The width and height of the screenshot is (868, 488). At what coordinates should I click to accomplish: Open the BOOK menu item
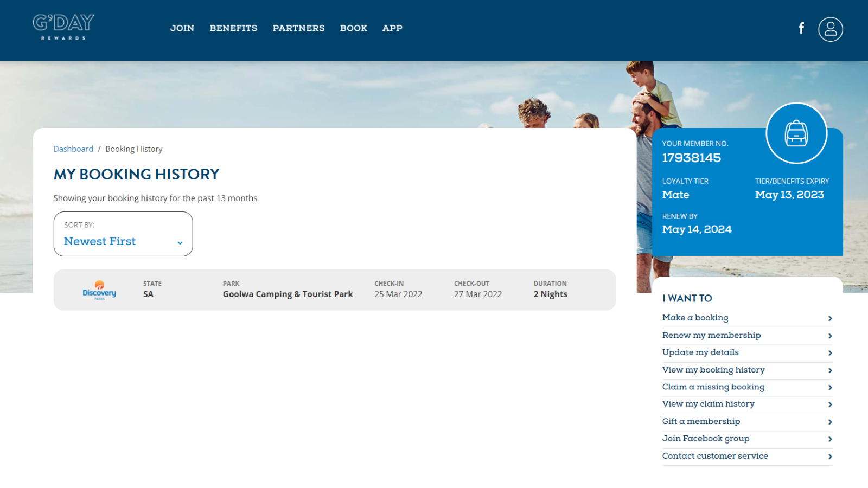pos(354,28)
